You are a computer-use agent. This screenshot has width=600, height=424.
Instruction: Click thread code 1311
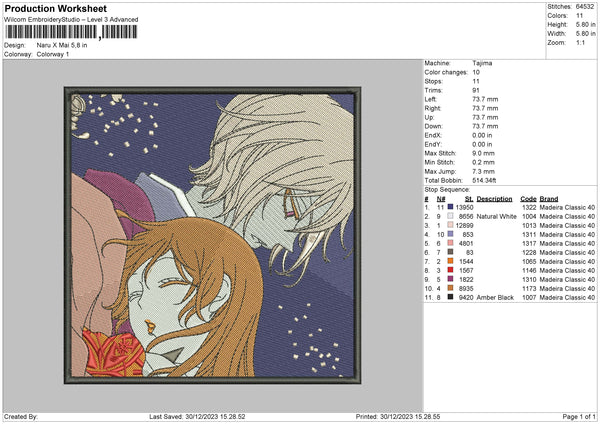coord(529,235)
